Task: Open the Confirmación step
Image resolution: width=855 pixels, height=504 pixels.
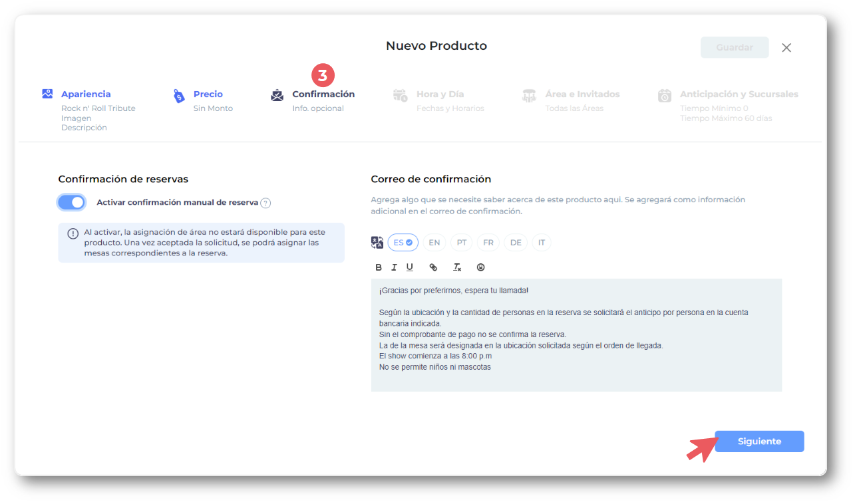Action: pyautogui.click(x=323, y=94)
